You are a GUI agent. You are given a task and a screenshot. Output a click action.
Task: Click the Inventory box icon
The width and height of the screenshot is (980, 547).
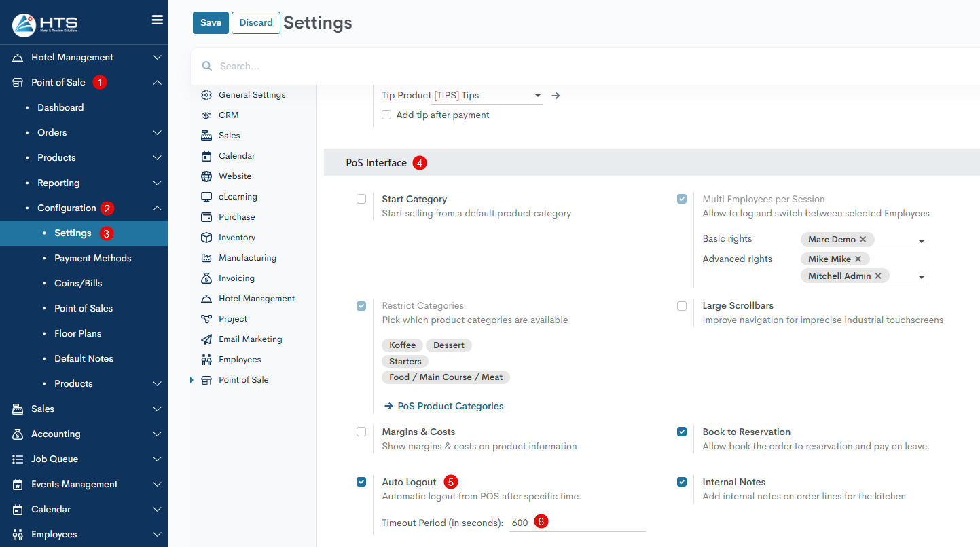point(206,238)
